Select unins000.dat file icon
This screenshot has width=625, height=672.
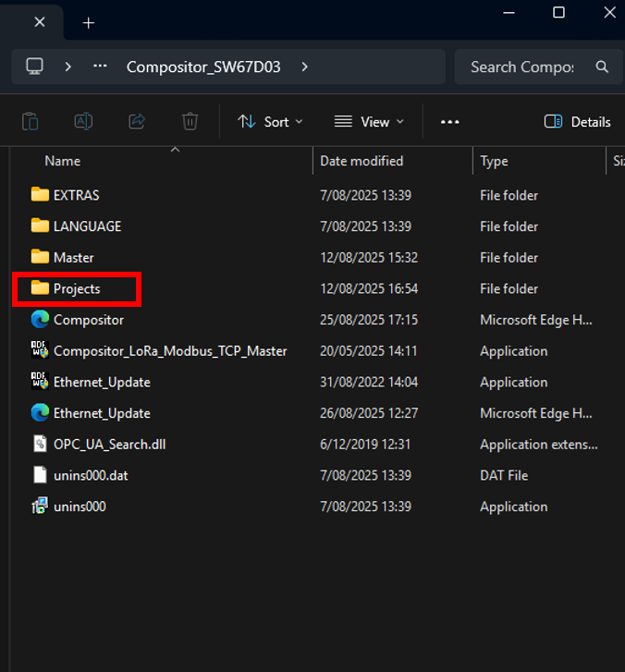pyautogui.click(x=40, y=475)
